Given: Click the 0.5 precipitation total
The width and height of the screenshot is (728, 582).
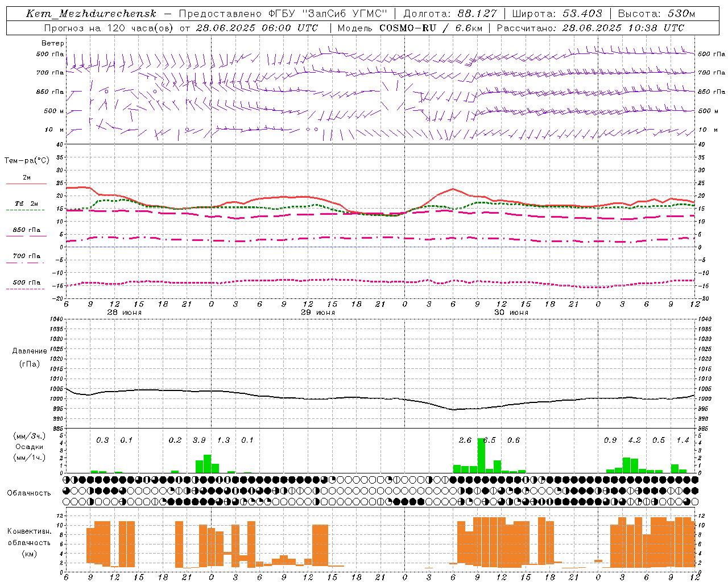Looking at the screenshot, I should [659, 440].
